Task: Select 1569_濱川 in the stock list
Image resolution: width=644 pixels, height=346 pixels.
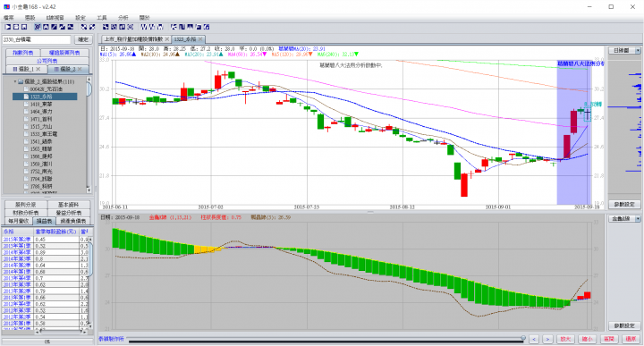Action: [x=41, y=164]
